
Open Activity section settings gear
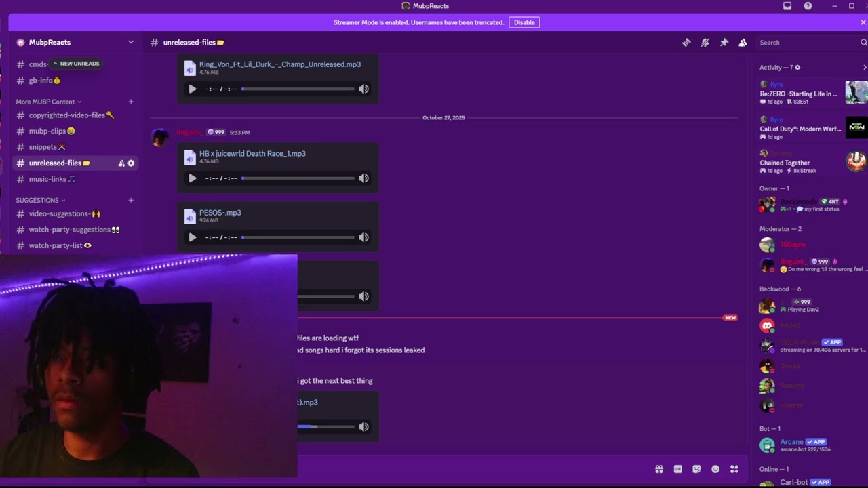click(x=797, y=68)
